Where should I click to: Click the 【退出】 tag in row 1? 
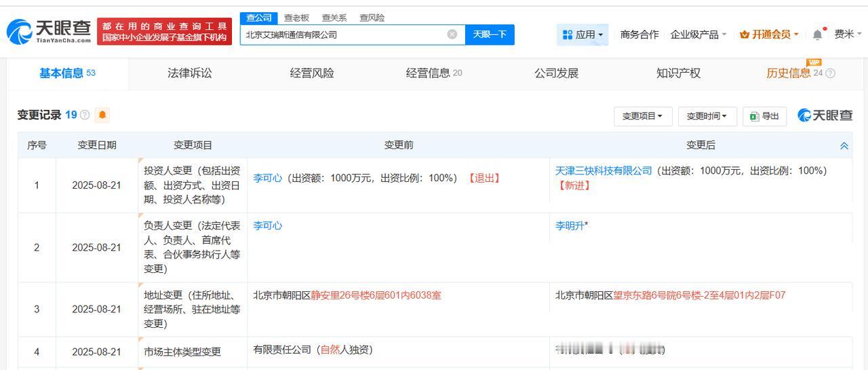[x=484, y=178]
